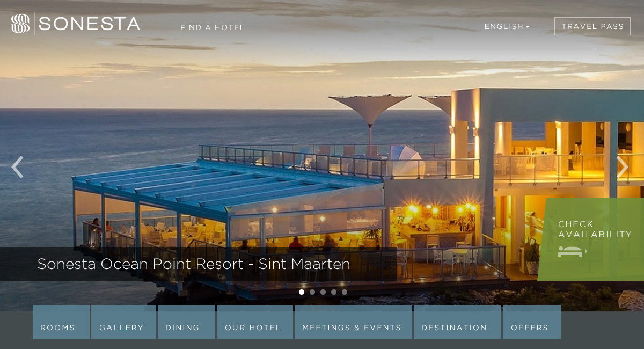Open the Travel Pass button
Image resolution: width=644 pixels, height=349 pixels.
point(592,26)
